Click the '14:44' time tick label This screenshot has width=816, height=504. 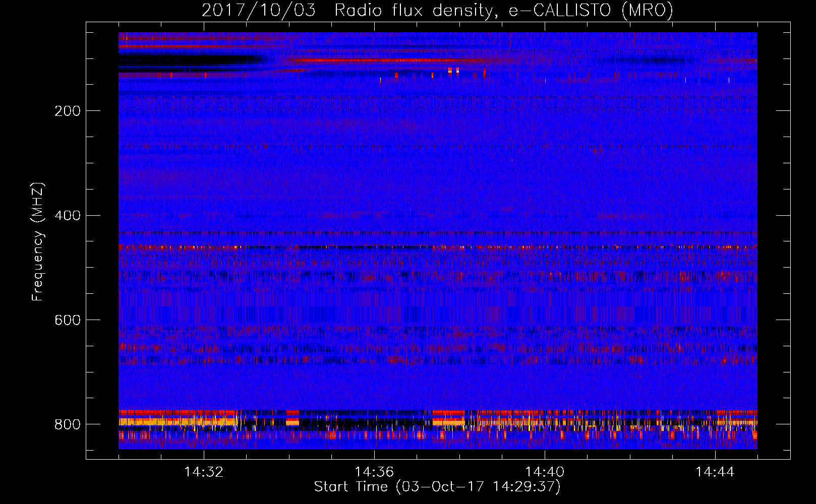click(715, 472)
